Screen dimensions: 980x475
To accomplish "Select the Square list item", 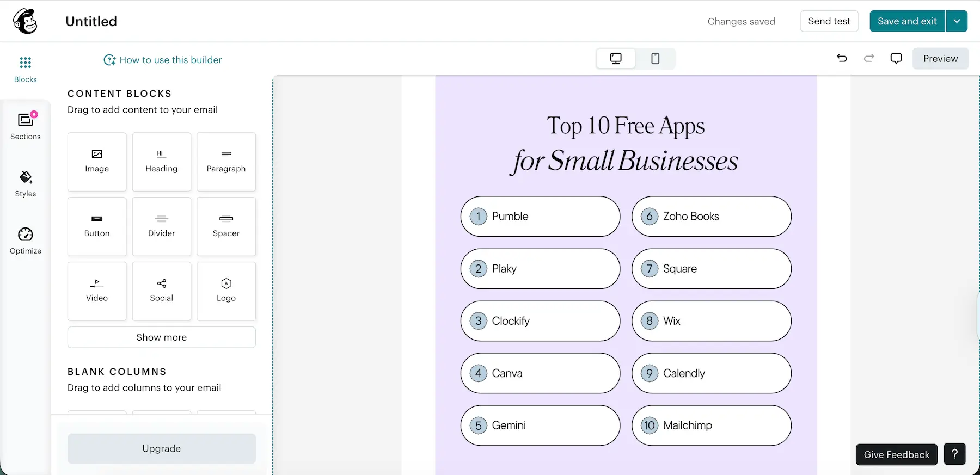I will point(712,269).
